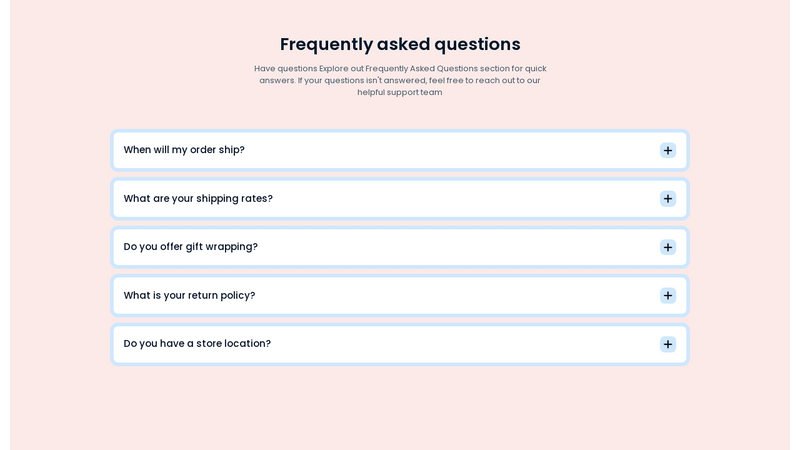This screenshot has width=800, height=450.
Task: Expand "When will my order ship?" question text
Action: 184,150
